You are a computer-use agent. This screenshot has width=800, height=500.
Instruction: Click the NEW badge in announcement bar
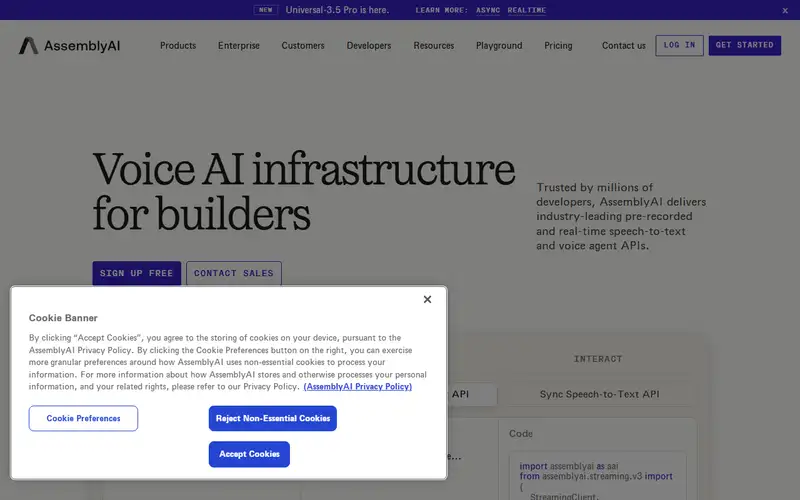(x=266, y=10)
